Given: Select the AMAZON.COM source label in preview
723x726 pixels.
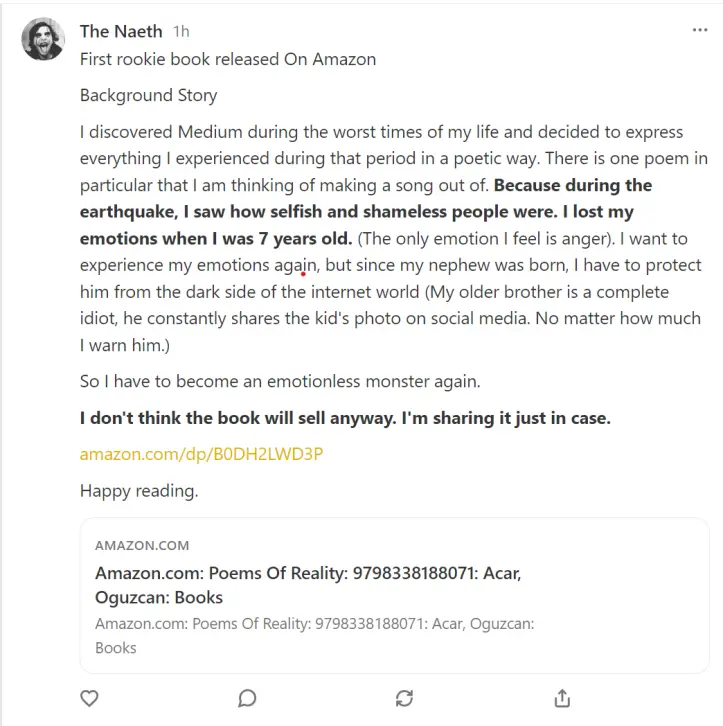Looking at the screenshot, I should pos(142,545).
